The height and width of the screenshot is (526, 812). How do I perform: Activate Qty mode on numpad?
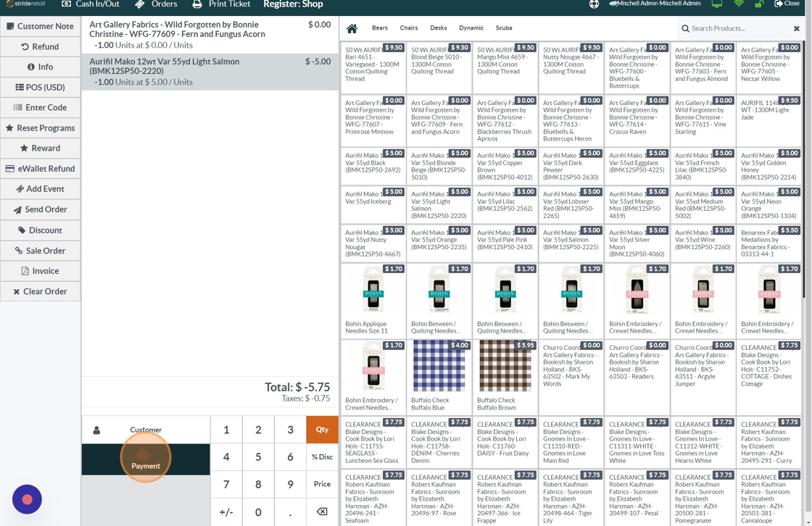pos(322,429)
